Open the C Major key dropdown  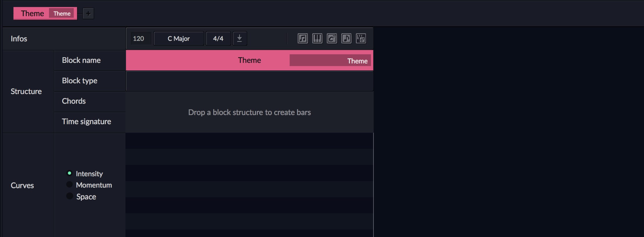point(179,39)
